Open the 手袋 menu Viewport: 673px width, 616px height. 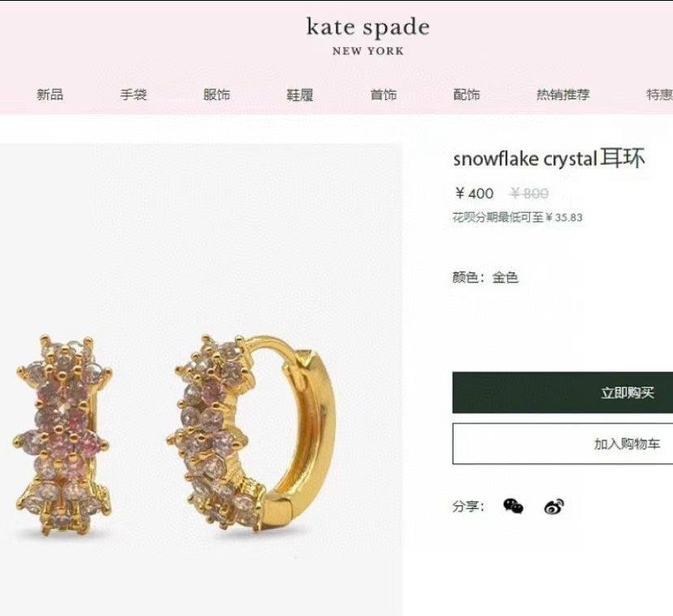[x=133, y=94]
